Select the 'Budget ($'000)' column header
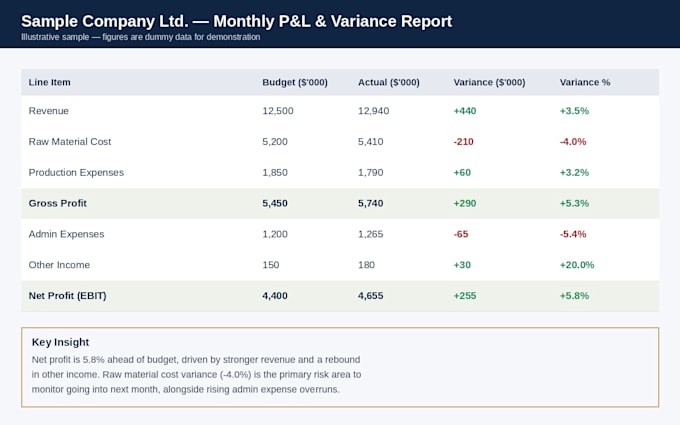This screenshot has width=680, height=425. pos(295,82)
